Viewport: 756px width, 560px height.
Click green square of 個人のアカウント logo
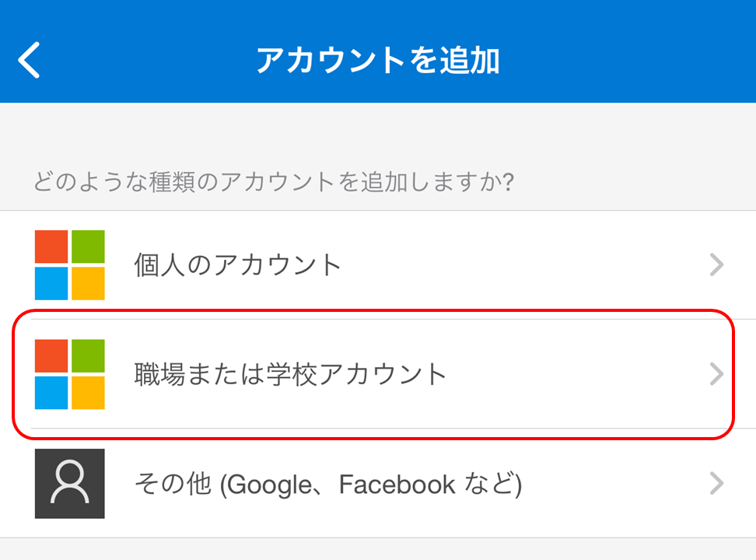[x=88, y=247]
